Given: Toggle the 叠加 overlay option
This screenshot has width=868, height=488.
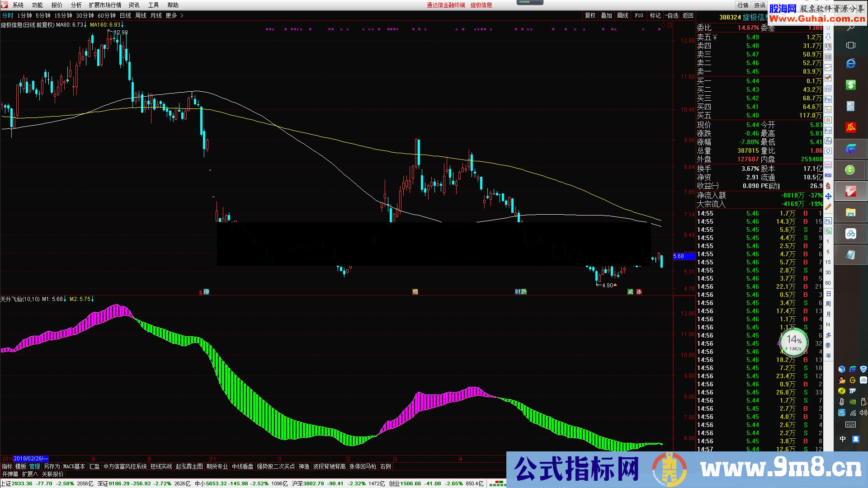Looking at the screenshot, I should (x=606, y=15).
